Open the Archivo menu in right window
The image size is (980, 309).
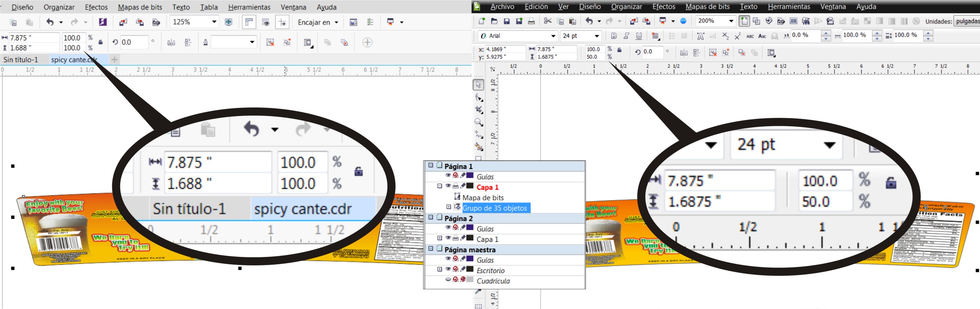[x=502, y=7]
